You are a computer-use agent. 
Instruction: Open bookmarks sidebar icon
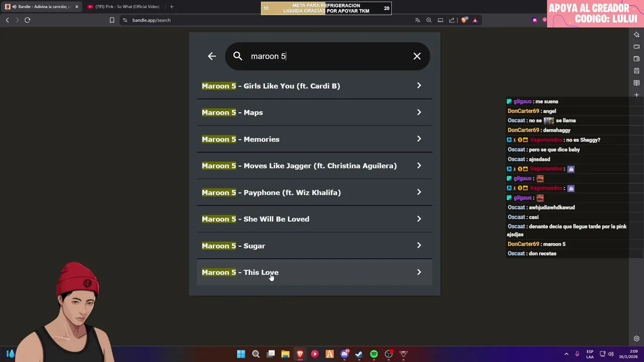coord(636,70)
